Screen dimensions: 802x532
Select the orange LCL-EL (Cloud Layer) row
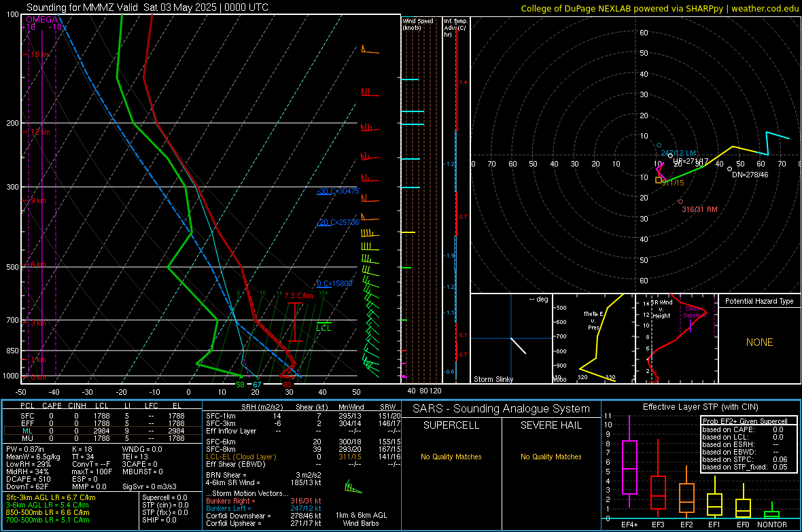(x=303, y=457)
